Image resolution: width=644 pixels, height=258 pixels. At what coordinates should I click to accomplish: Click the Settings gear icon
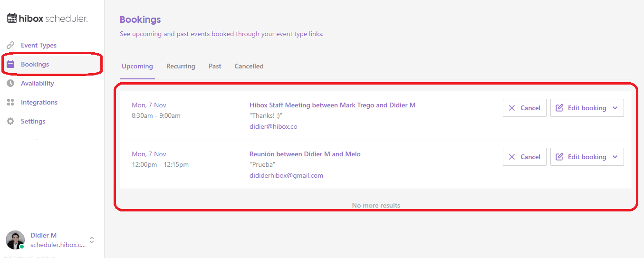click(10, 121)
